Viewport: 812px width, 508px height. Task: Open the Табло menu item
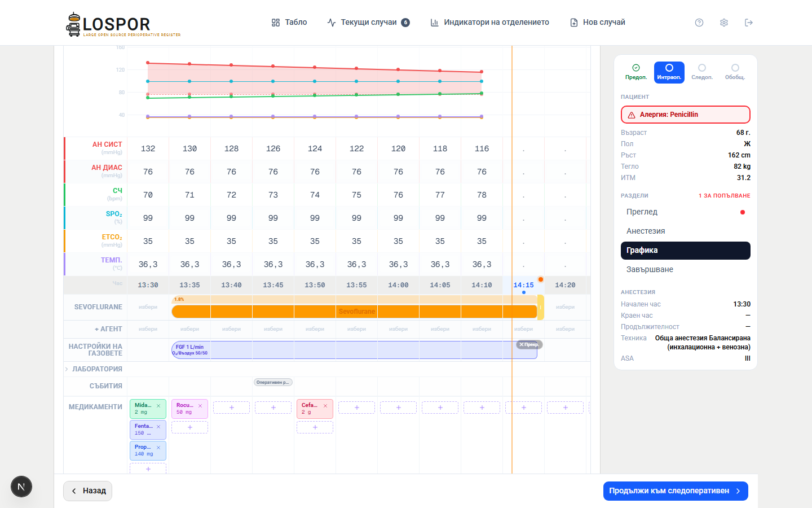(x=289, y=23)
